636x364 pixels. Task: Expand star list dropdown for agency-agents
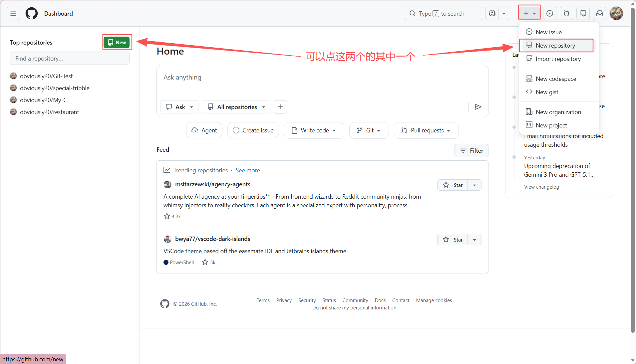click(475, 185)
